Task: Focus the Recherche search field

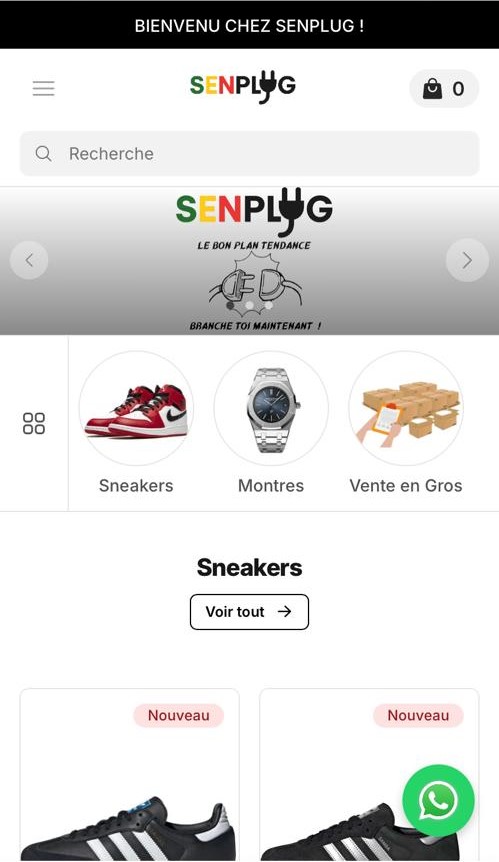Action: pos(250,153)
